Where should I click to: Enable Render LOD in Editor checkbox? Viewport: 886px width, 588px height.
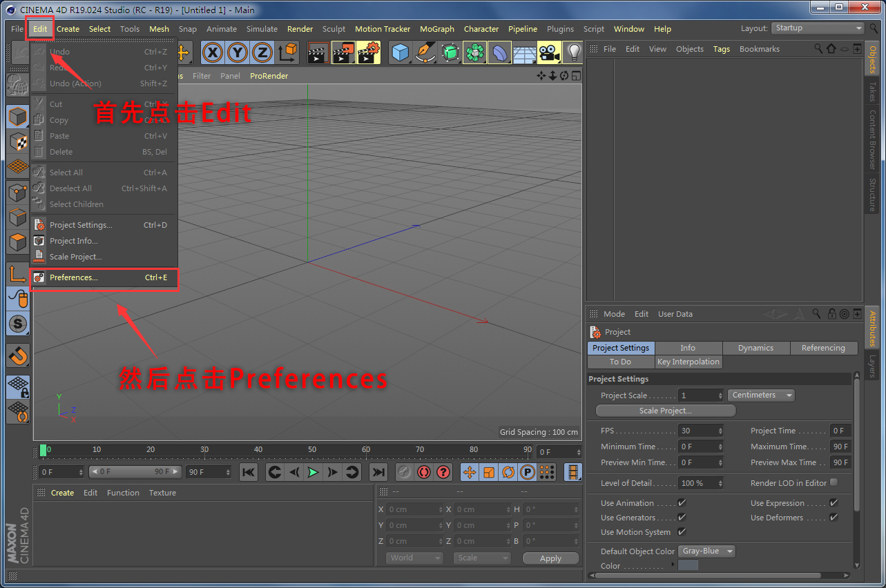point(834,482)
